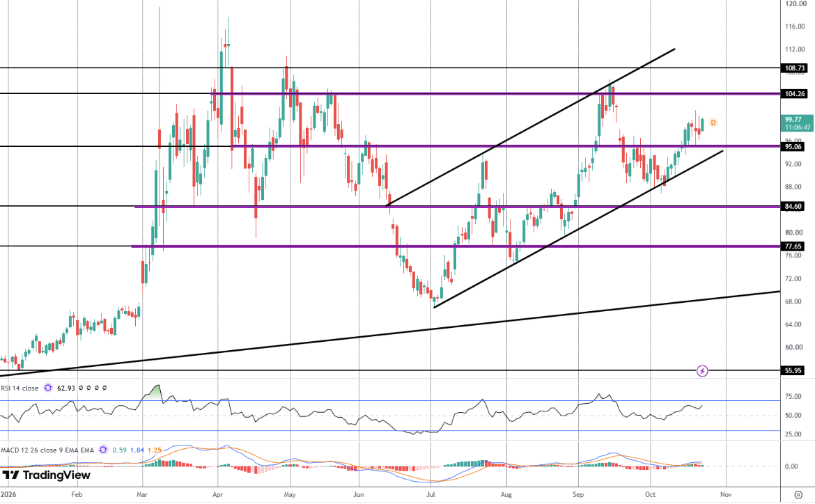The height and width of the screenshot is (504, 815).
Task: Click the Mar label on time axis
Action: coord(142,495)
